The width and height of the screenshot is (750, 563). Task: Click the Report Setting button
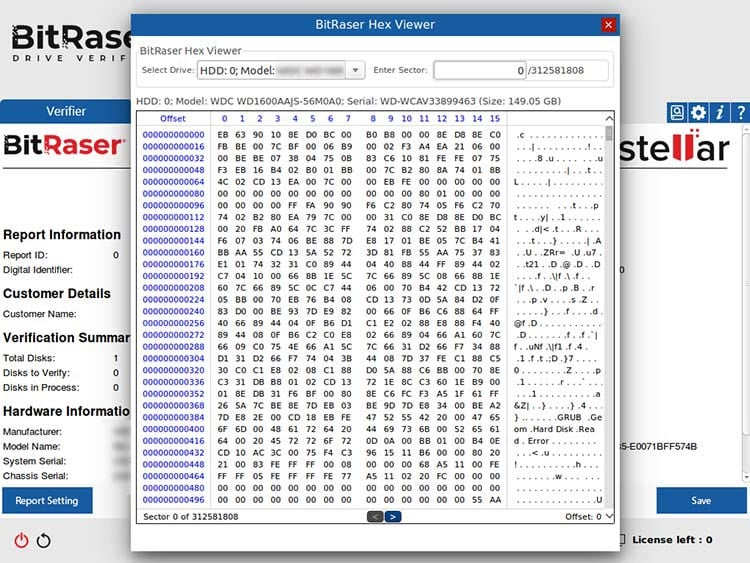[47, 500]
